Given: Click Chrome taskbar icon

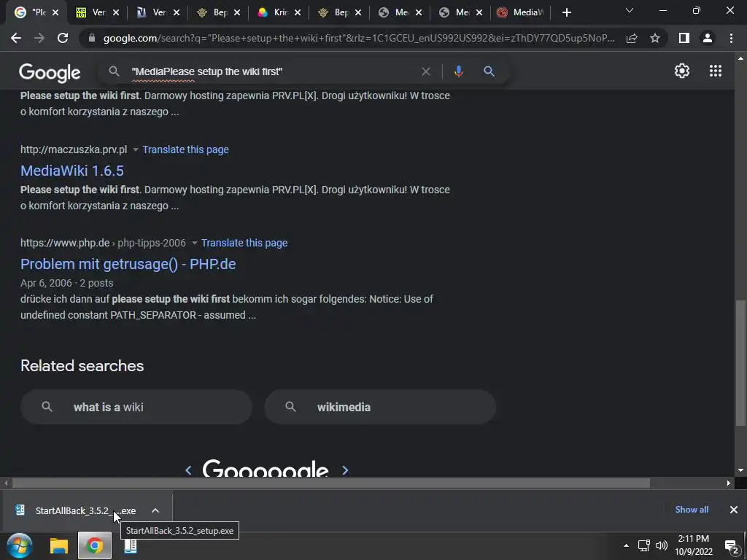Looking at the screenshot, I should tap(94, 545).
